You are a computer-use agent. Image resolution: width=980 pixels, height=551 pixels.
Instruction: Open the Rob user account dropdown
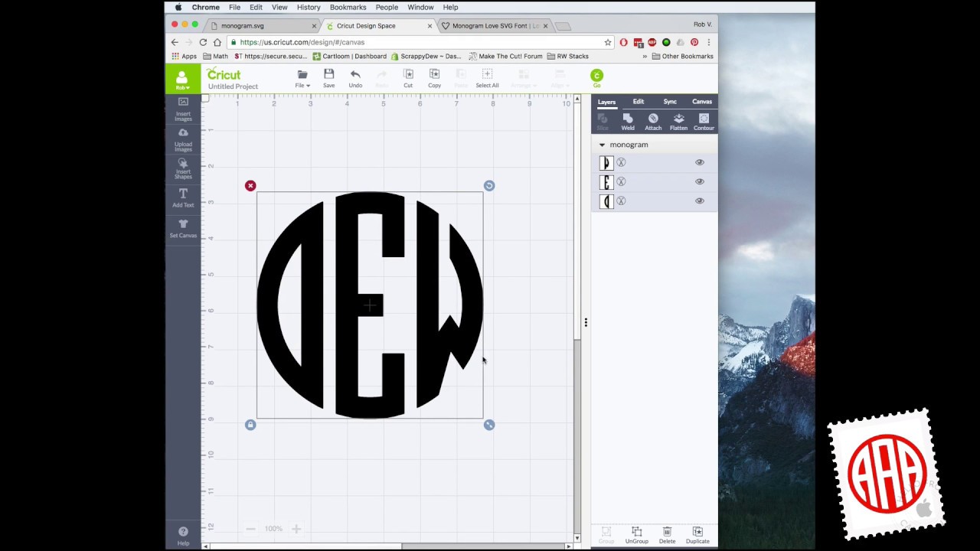tap(182, 79)
